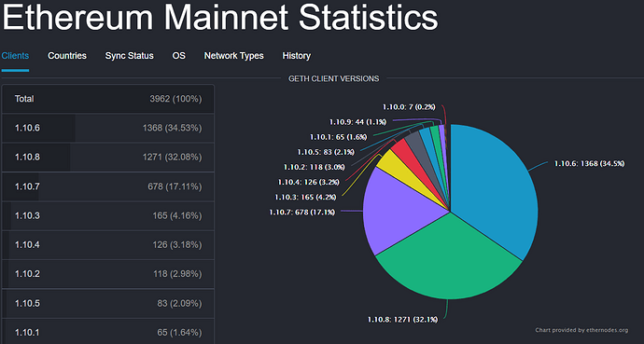Select the 1.10.5 version row
Viewport: 644px width, 344px height.
tap(108, 303)
